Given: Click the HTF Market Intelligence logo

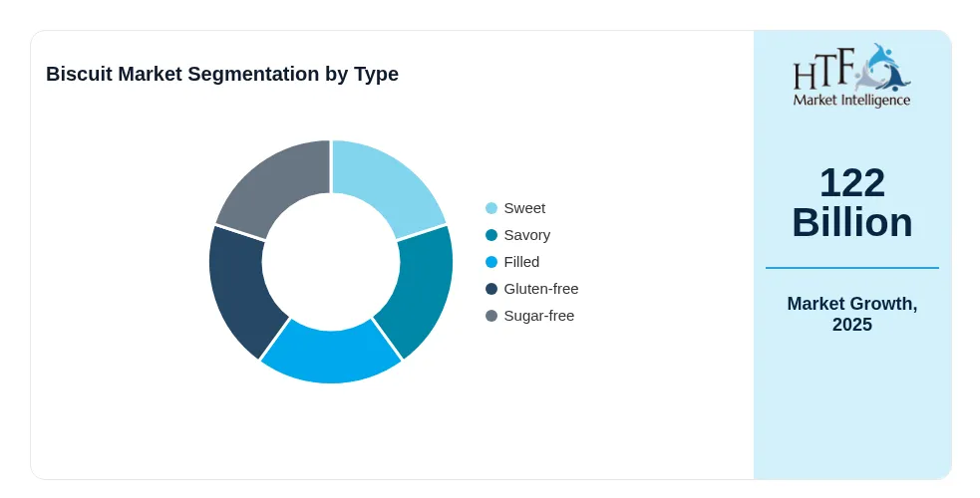Looking at the screenshot, I should (x=851, y=76).
